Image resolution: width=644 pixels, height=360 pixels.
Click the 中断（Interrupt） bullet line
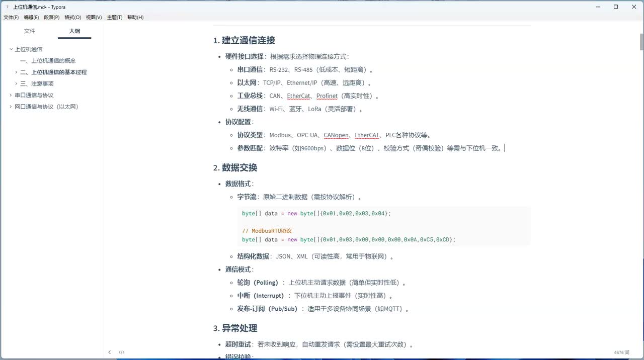coord(315,296)
